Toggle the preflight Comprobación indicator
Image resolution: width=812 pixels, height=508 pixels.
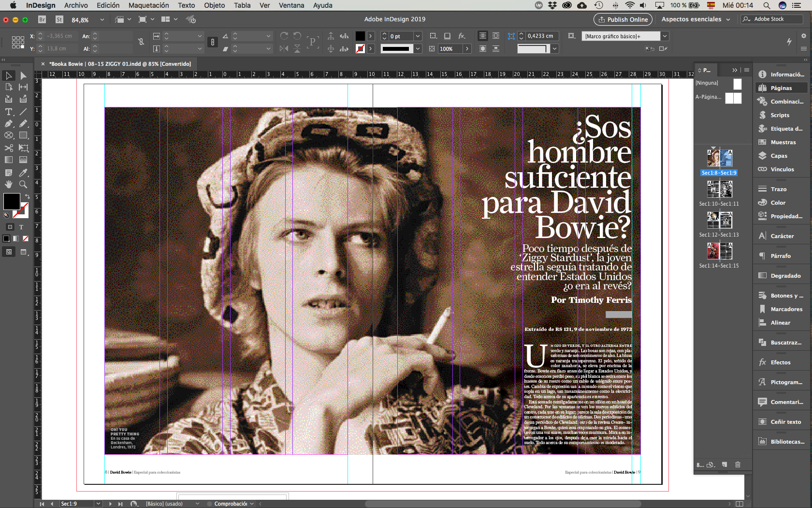point(209,504)
